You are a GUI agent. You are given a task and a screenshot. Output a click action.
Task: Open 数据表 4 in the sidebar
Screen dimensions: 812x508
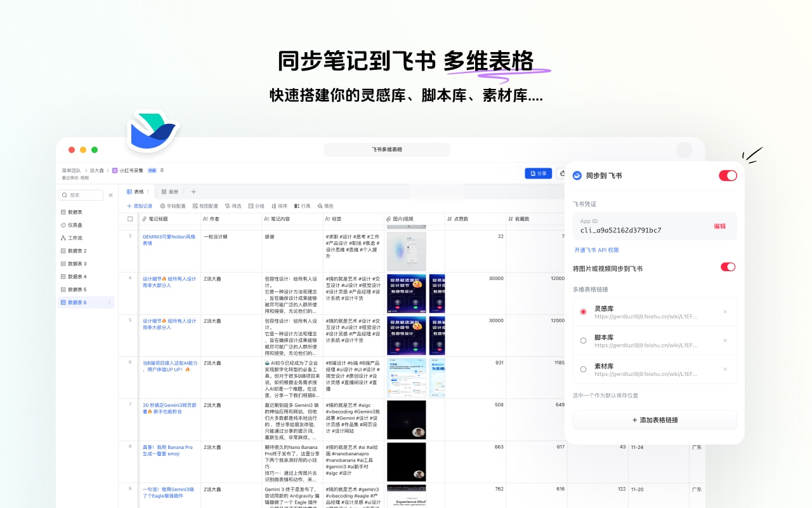73,277
